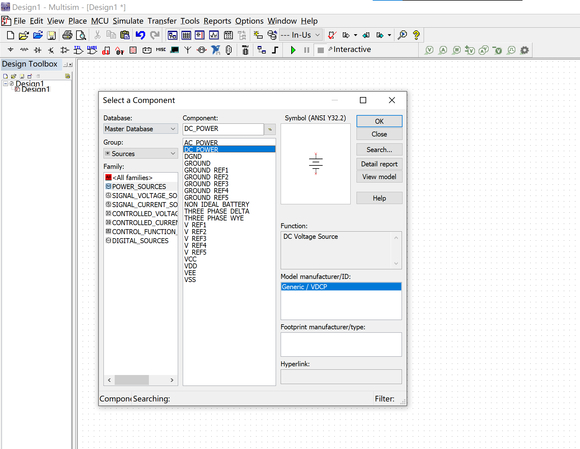Stop the simulation
This screenshot has width=580, height=449.
pos(321,50)
